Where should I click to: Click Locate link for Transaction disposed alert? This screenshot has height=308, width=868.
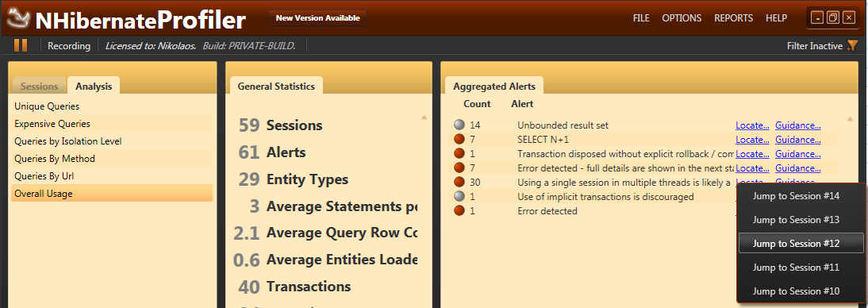[x=752, y=153]
